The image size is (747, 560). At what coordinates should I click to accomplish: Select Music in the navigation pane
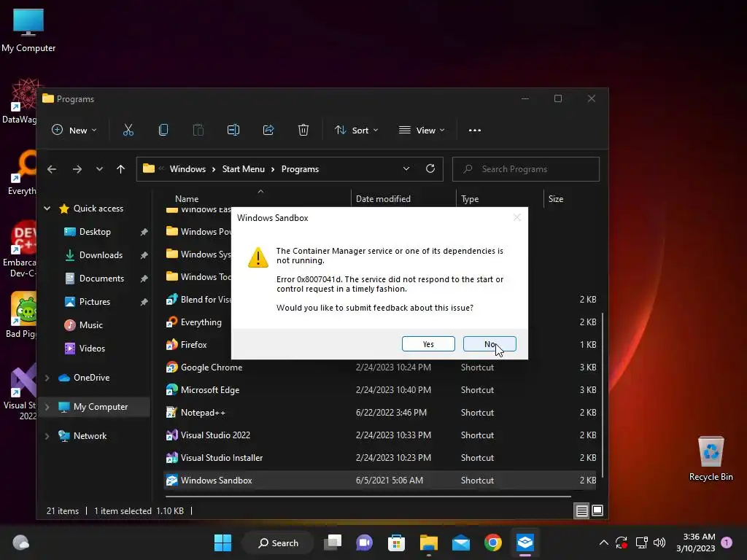pos(91,325)
